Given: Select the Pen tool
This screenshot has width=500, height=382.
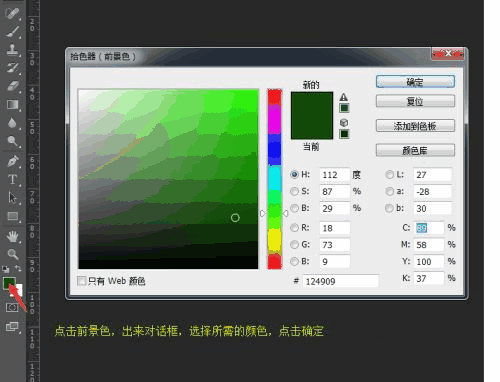Looking at the screenshot, I should [x=12, y=161].
